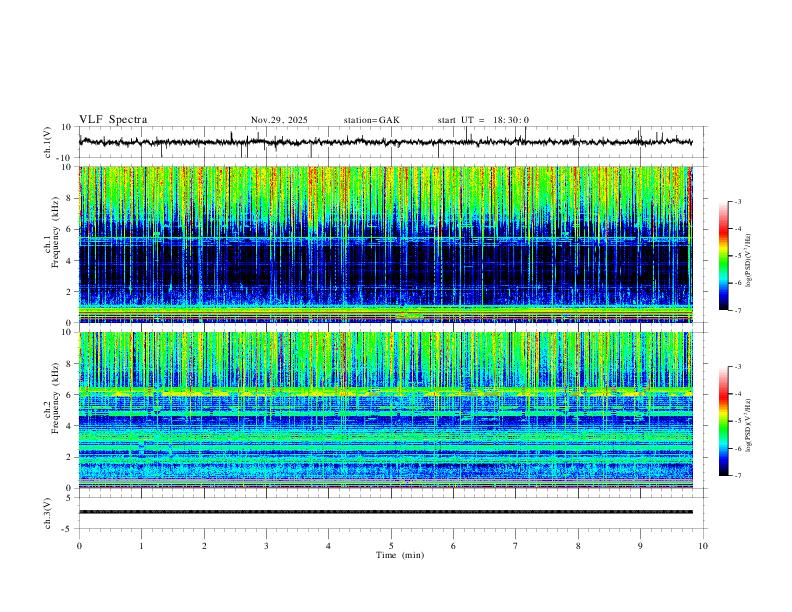Image resolution: width=792 pixels, height=612 pixels.
Task: Click the upper colorbar's "-3" tick label
Action: 737,201
